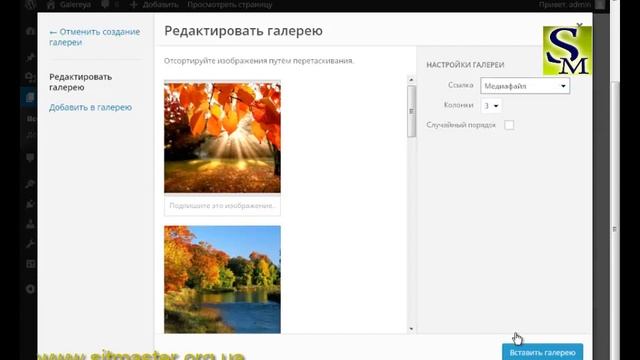Open the Galereya site home in admin bar
Screen dimensions: 640x360
point(68,5)
